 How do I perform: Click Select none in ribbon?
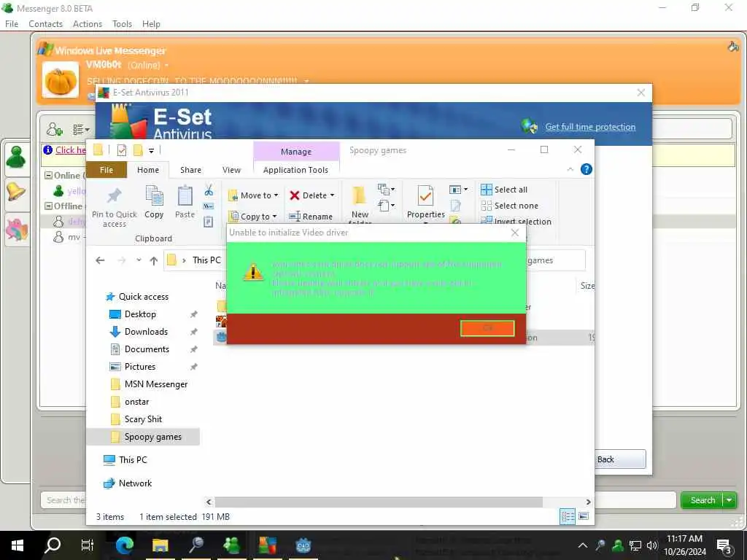pos(509,206)
